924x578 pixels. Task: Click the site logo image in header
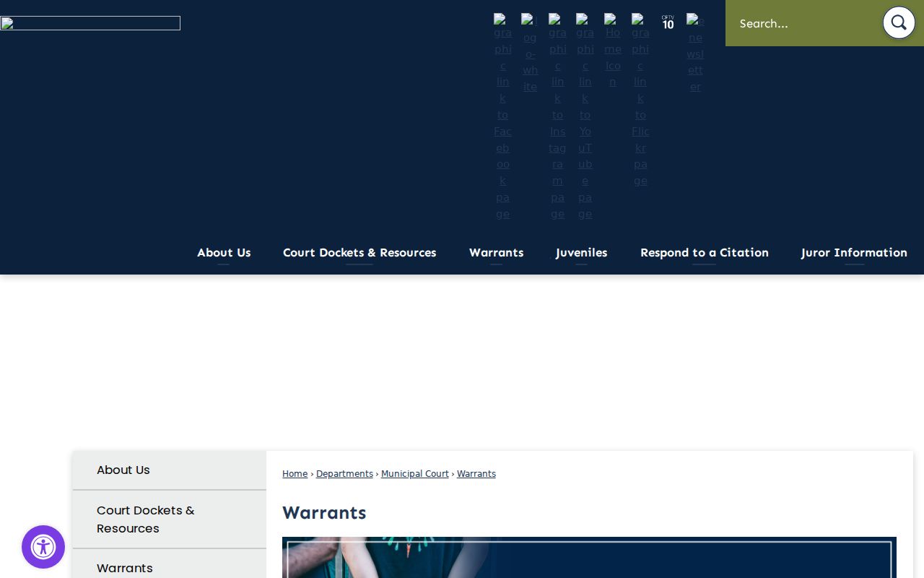pyautogui.click(x=90, y=23)
